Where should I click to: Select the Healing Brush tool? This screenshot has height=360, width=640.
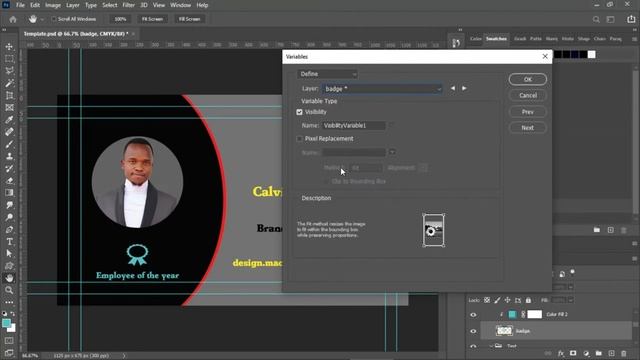pos(9,132)
